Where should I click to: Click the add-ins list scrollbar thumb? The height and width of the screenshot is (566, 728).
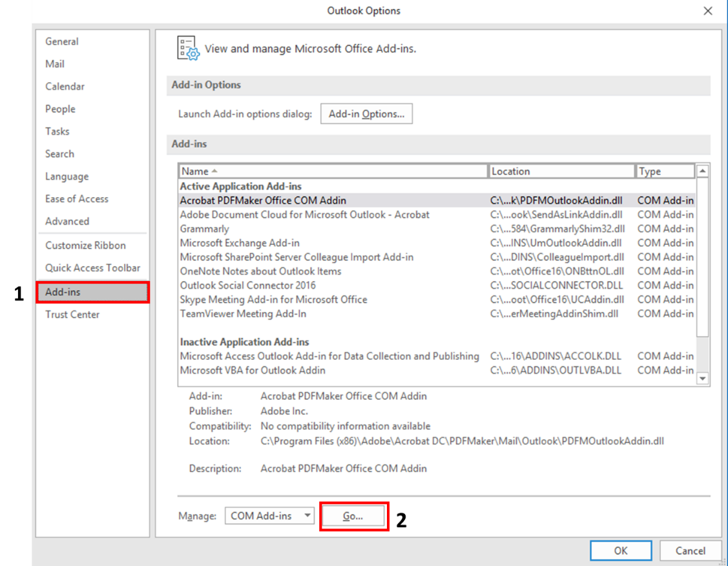point(702,258)
